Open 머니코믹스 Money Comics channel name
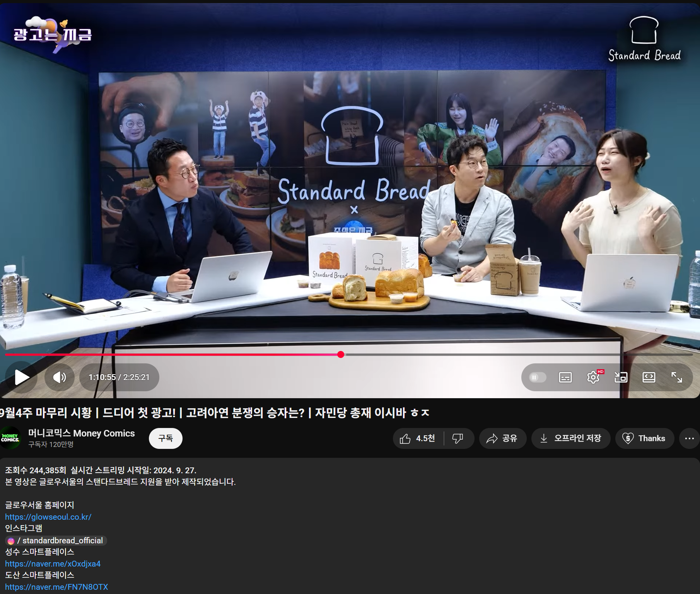700x594 pixels. point(82,433)
